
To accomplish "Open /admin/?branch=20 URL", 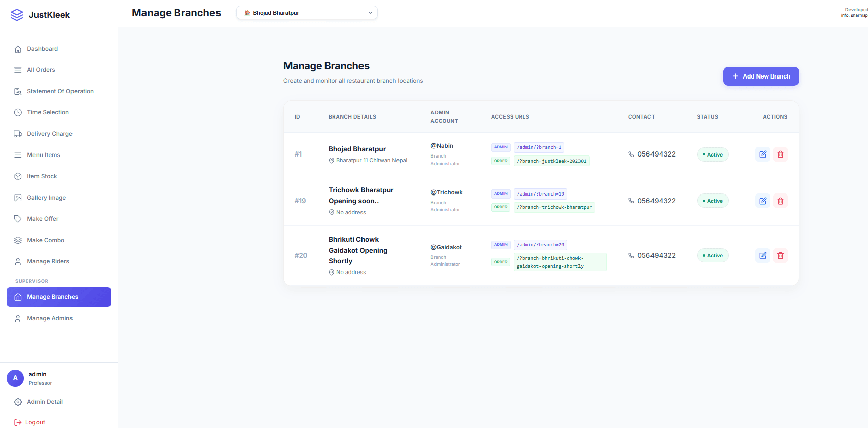I will [x=540, y=245].
